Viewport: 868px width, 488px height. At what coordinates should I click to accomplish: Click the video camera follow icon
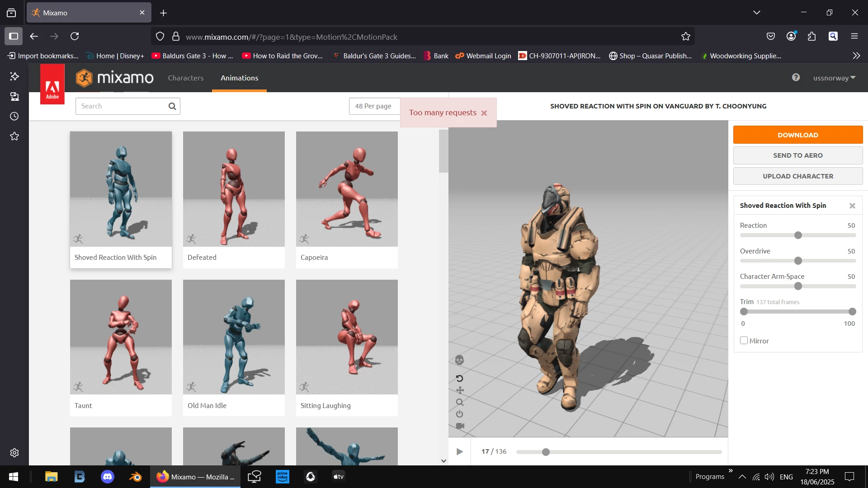(460, 426)
